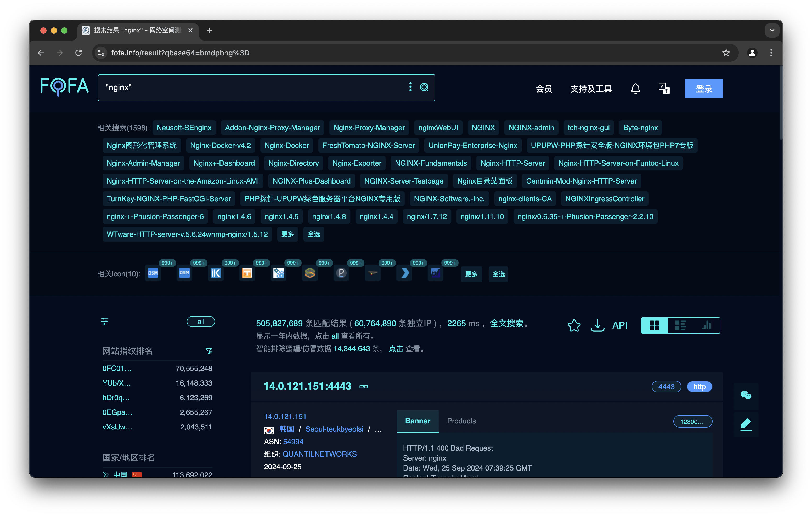Expand the 中国 country entry
The width and height of the screenshot is (812, 516).
[105, 474]
